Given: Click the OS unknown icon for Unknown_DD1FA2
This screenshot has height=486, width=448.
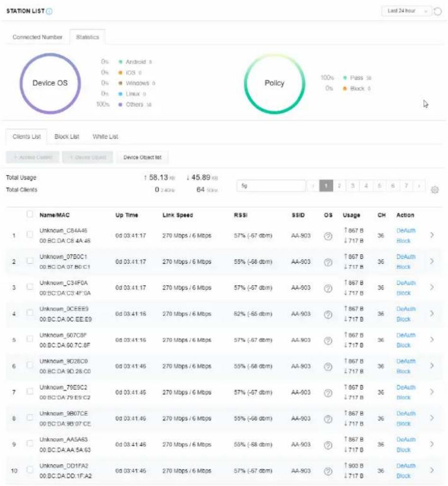Looking at the screenshot, I should [328, 471].
